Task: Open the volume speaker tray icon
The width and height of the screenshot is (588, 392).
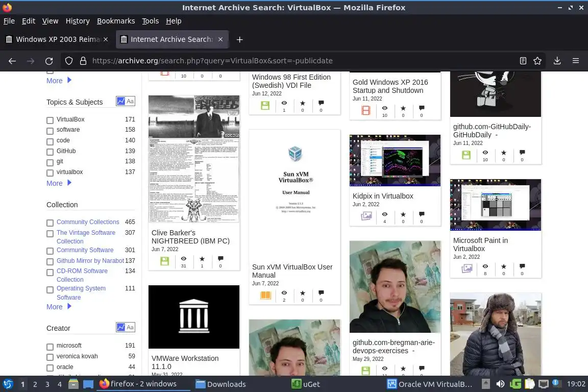Action: [x=500, y=384]
